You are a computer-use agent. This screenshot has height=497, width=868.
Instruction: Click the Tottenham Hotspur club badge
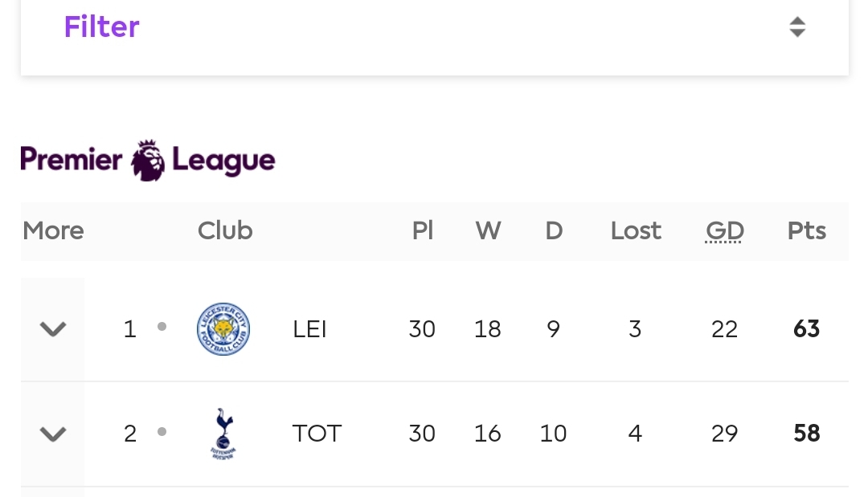tap(223, 434)
